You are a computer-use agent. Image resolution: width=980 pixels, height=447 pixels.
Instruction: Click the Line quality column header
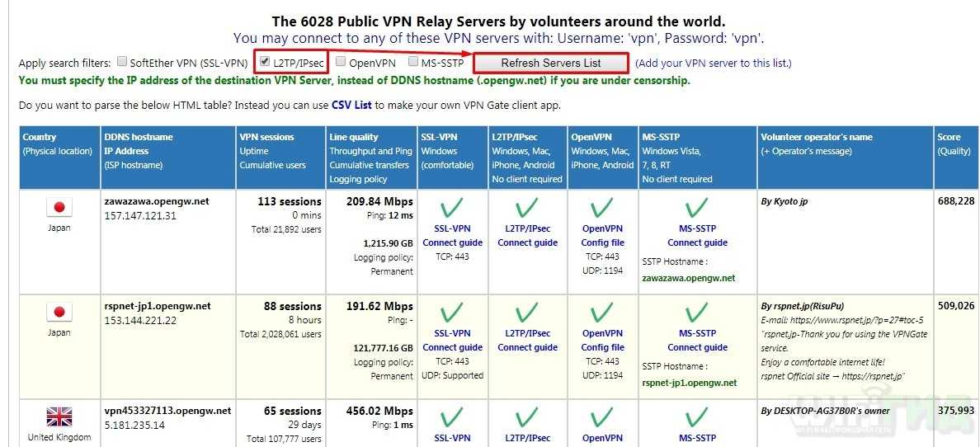372,158
